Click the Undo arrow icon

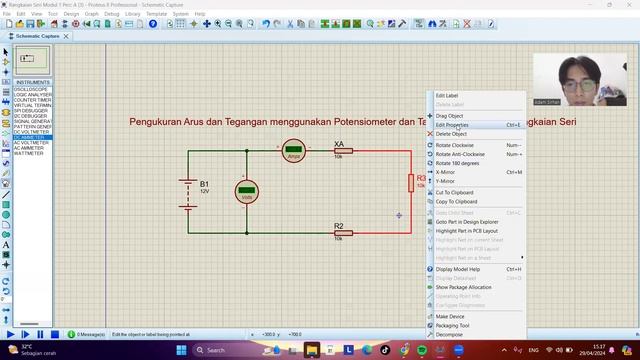click(266, 24)
